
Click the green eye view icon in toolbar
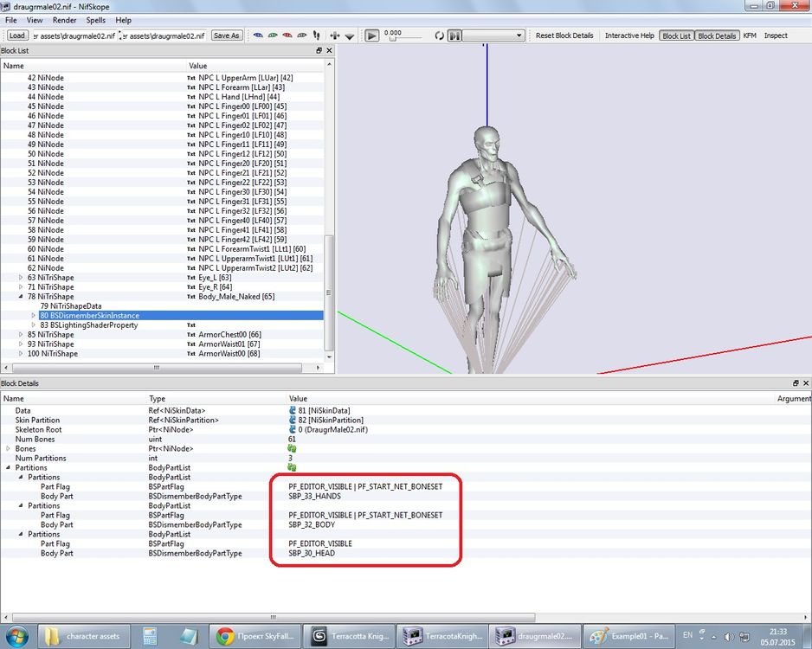tap(273, 35)
